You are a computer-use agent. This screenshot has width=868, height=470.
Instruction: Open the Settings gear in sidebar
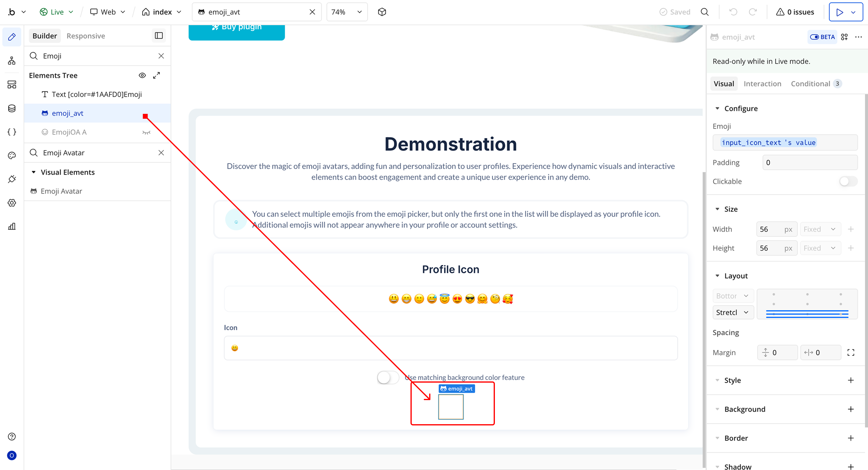tap(12, 203)
